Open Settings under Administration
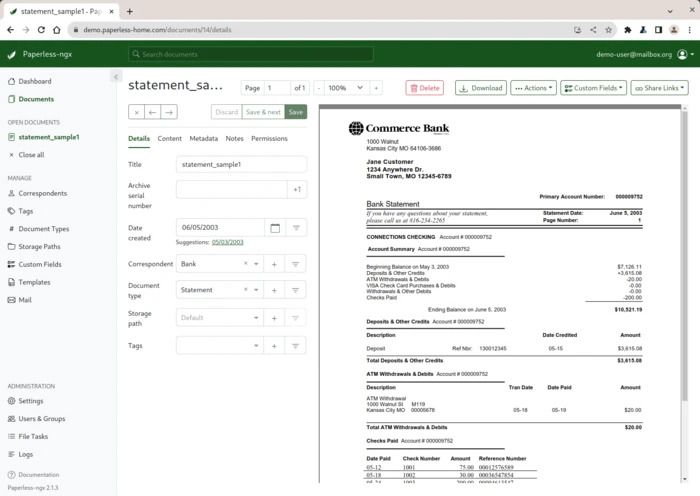700x496 pixels. click(25, 401)
